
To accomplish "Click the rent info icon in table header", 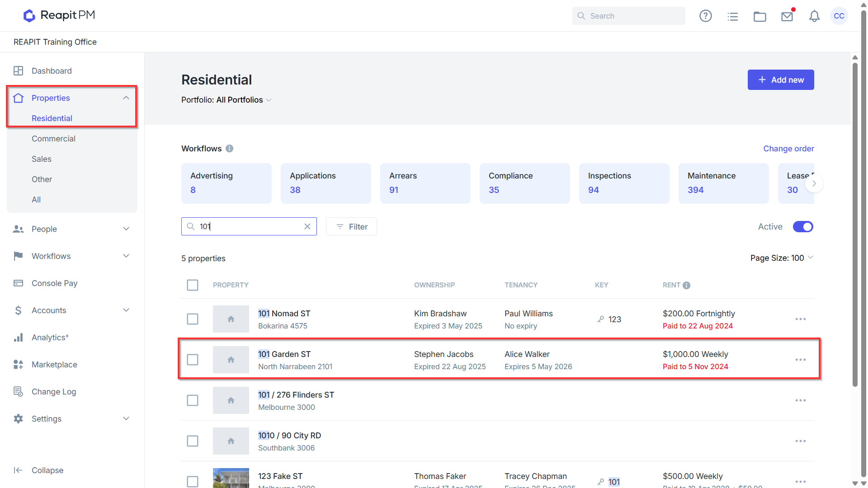I will pos(686,285).
